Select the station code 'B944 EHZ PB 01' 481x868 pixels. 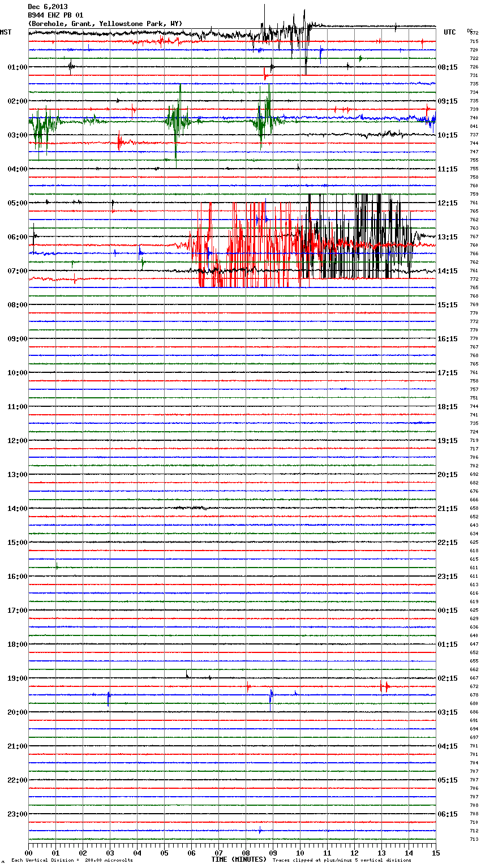[56, 15]
